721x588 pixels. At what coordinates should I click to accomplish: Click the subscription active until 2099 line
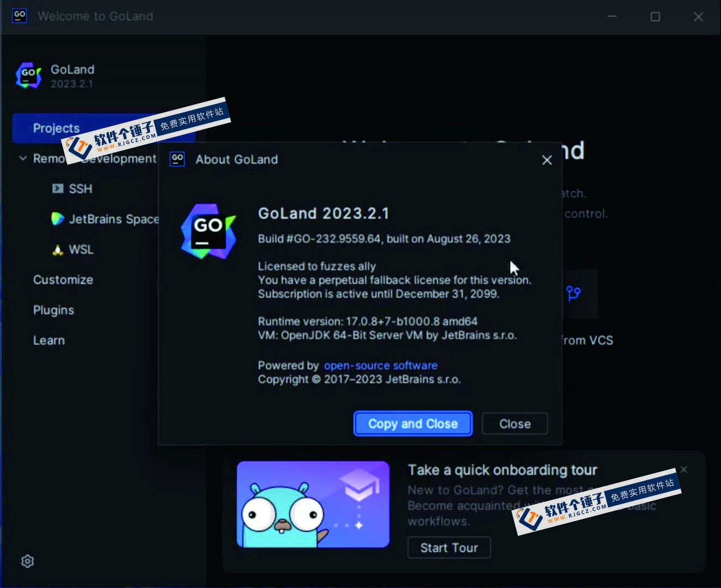tap(378, 294)
